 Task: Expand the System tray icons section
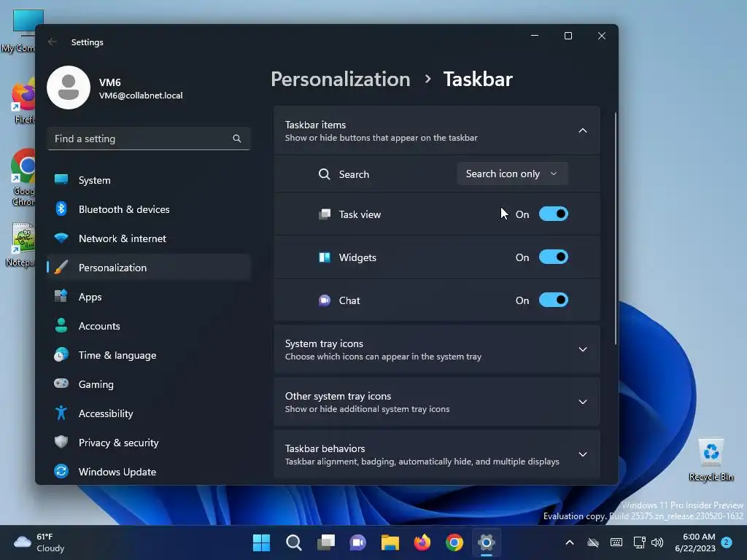(x=437, y=349)
